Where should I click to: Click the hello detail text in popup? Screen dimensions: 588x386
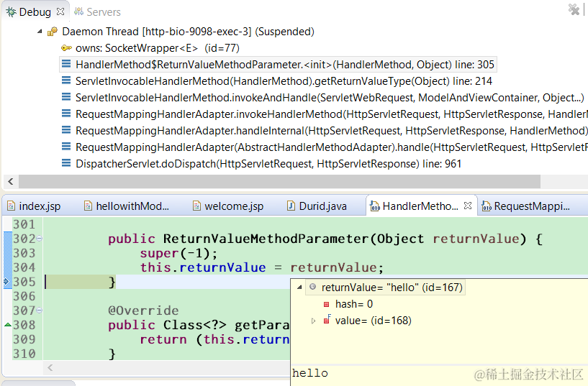point(309,373)
